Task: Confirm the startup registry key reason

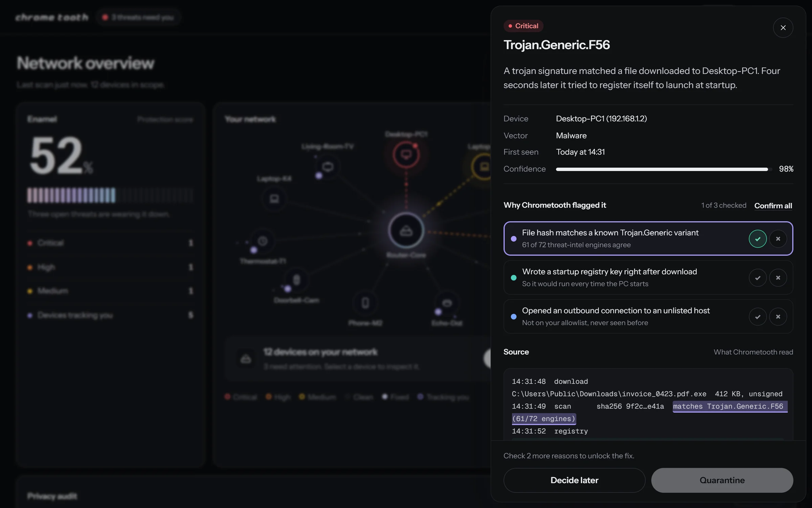Action: click(x=758, y=277)
